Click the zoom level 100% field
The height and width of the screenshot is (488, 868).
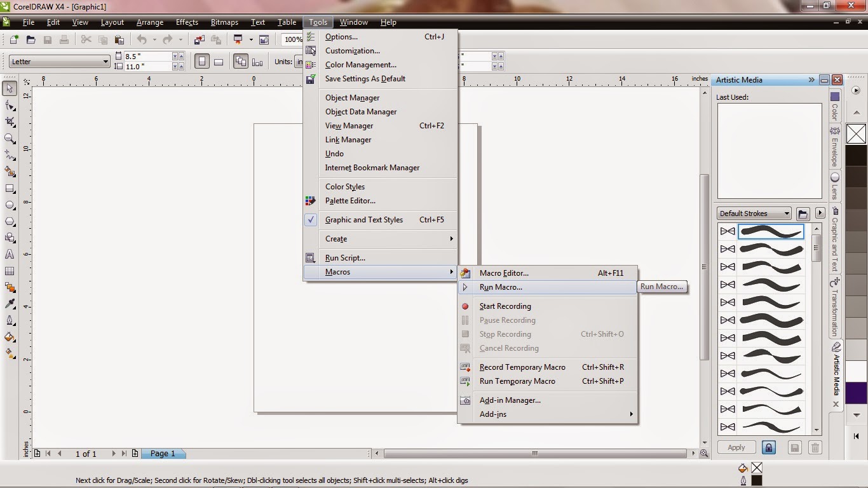(x=293, y=39)
